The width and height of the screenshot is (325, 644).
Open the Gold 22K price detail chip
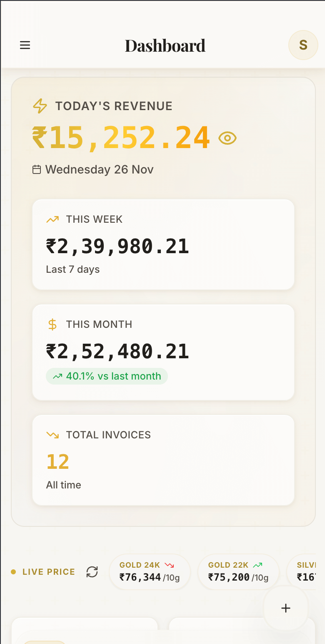point(238,571)
